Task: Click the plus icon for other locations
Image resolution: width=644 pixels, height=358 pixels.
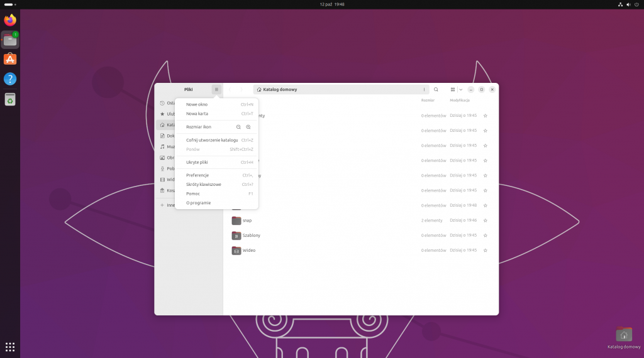Action: (162, 205)
